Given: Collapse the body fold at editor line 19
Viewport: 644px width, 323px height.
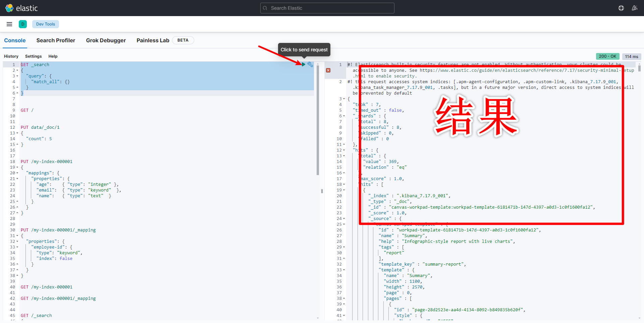Looking at the screenshot, I should [x=17, y=167].
